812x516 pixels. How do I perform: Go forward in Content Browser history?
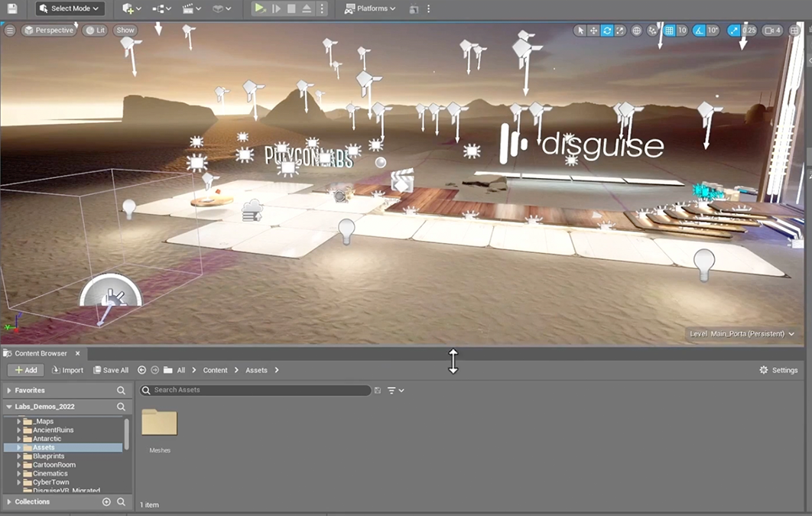(155, 370)
